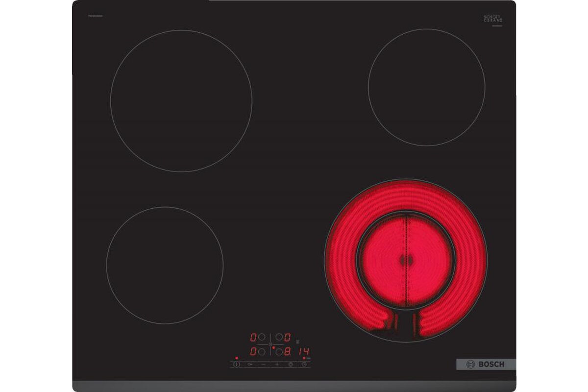Screen dimensions: 588x392
Task: Click the glowing red inner heating ring
Action: pos(406,261)
